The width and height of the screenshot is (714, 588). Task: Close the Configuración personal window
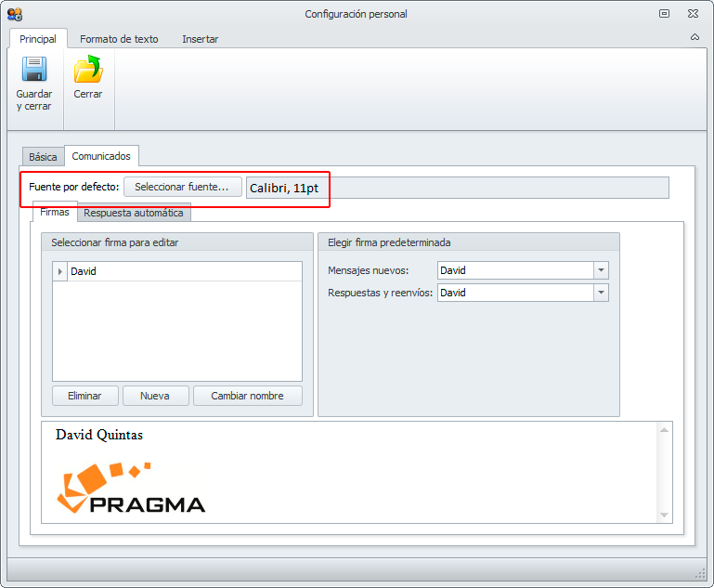pos(693,14)
